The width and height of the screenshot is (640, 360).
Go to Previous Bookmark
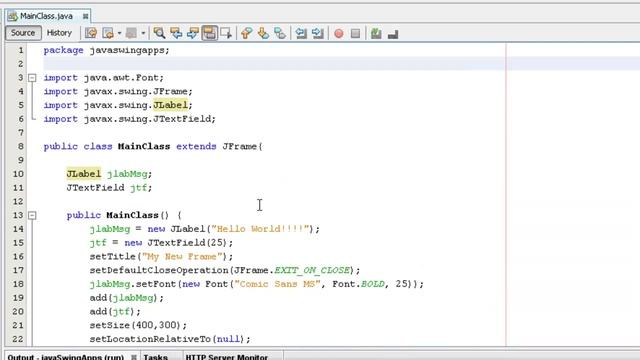click(x=246, y=33)
